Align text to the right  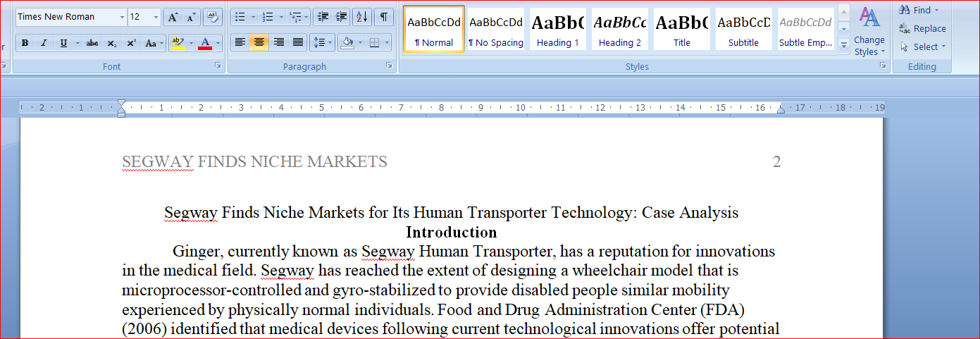click(x=278, y=43)
